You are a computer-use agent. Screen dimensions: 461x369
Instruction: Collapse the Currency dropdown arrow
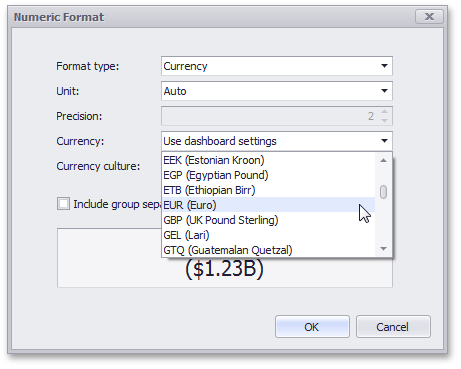(384, 141)
